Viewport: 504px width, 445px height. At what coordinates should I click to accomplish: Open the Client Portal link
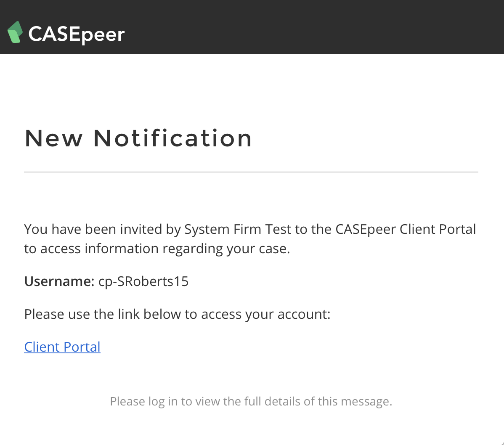62,347
